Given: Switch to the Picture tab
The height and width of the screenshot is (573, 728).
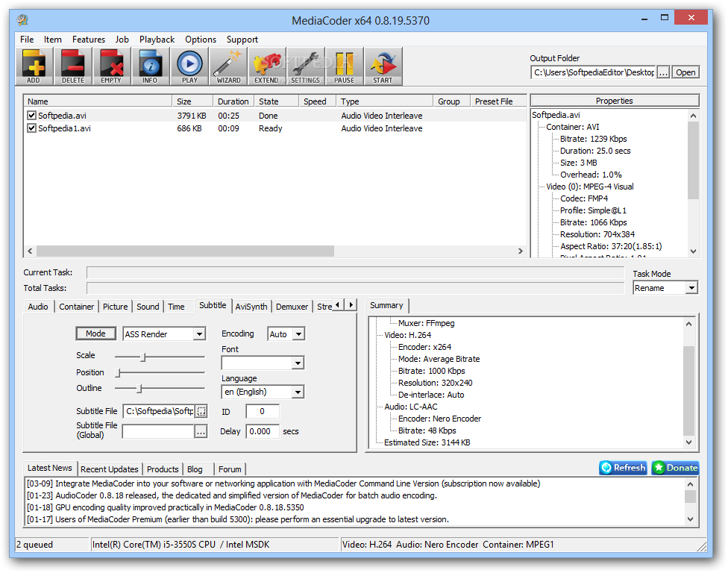Looking at the screenshot, I should [115, 307].
